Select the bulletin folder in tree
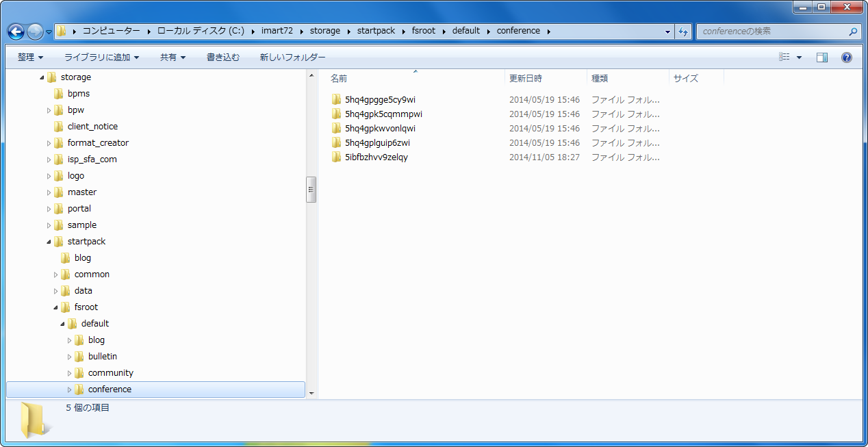 pos(103,357)
